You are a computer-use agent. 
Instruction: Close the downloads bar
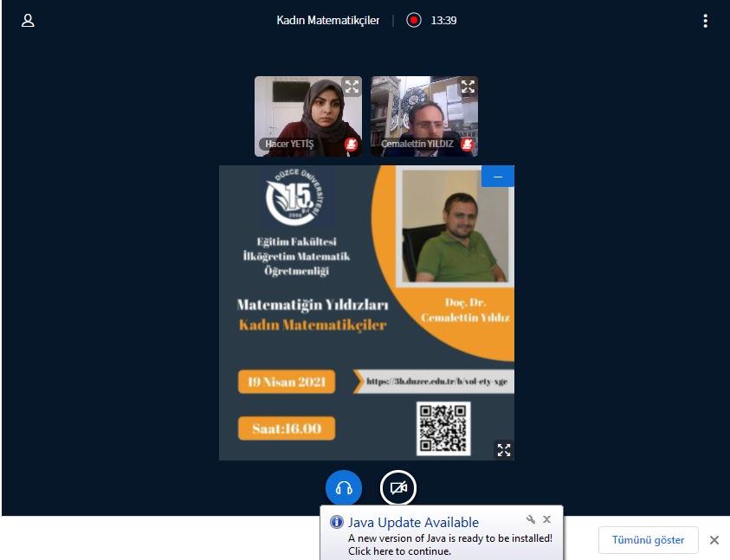click(x=714, y=540)
